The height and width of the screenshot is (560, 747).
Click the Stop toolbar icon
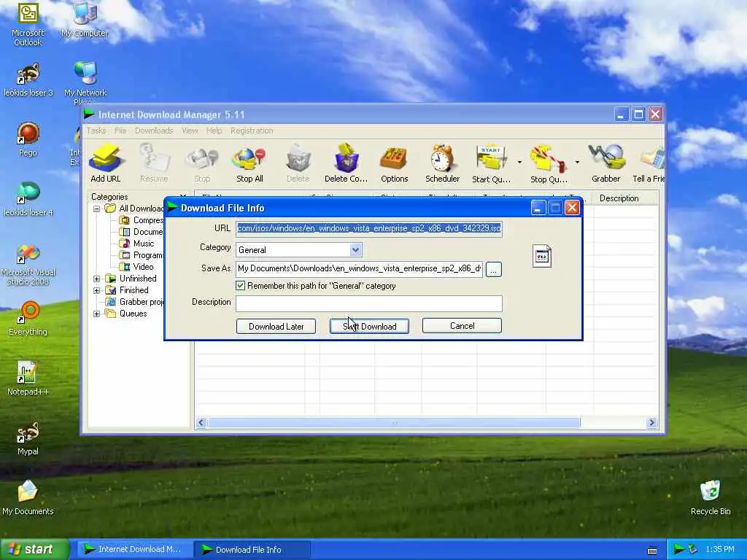tap(202, 163)
